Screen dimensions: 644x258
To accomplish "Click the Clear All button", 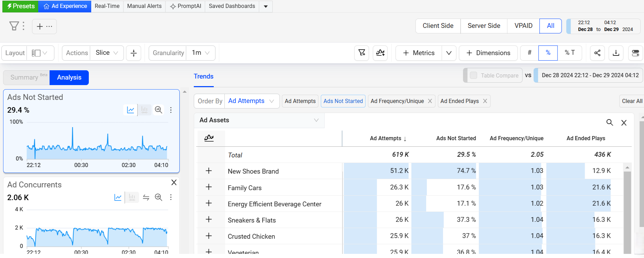I will coord(632,101).
